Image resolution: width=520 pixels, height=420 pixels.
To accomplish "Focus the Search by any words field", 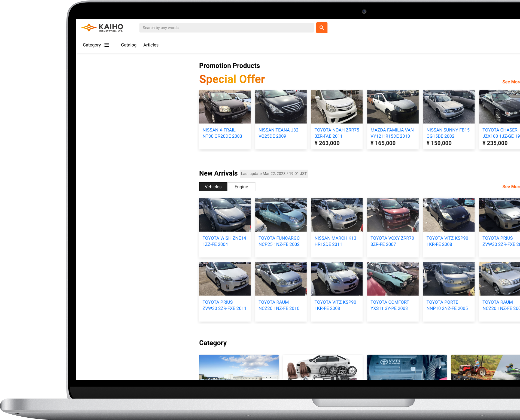I will point(226,28).
